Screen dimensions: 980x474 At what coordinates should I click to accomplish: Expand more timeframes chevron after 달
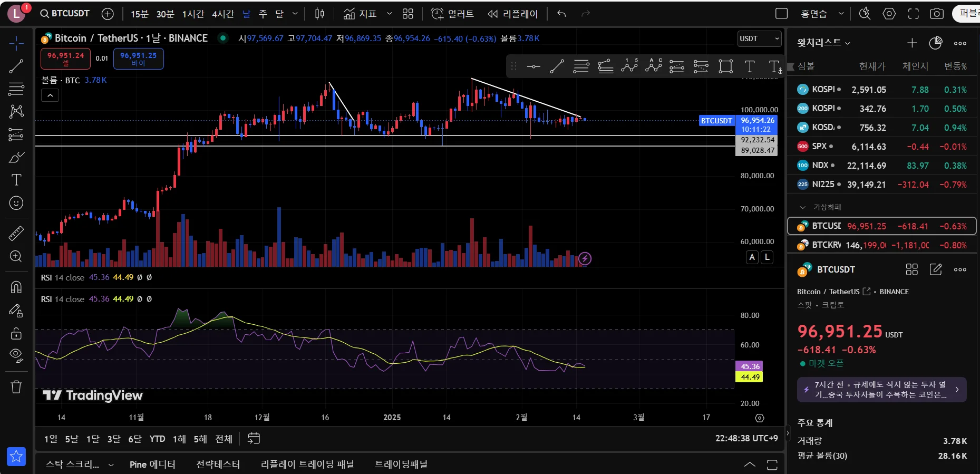295,14
